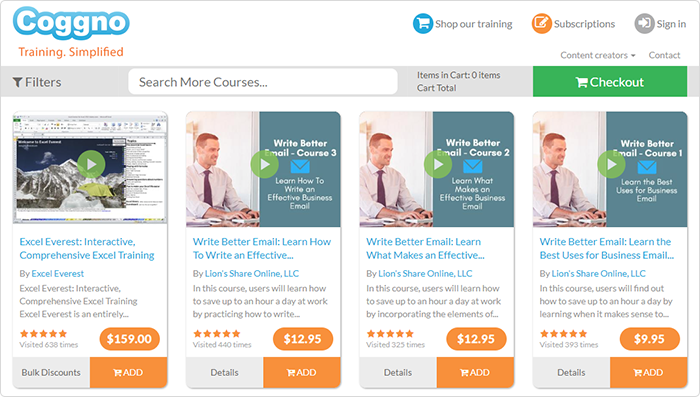700x397 pixels.
Task: Open the Filters funnel icon
Action: coord(17,82)
